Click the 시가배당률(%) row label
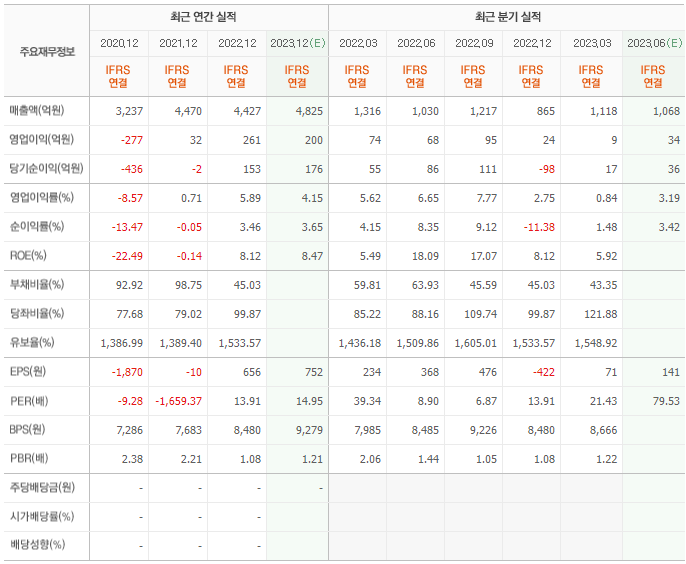 pyautogui.click(x=42, y=517)
